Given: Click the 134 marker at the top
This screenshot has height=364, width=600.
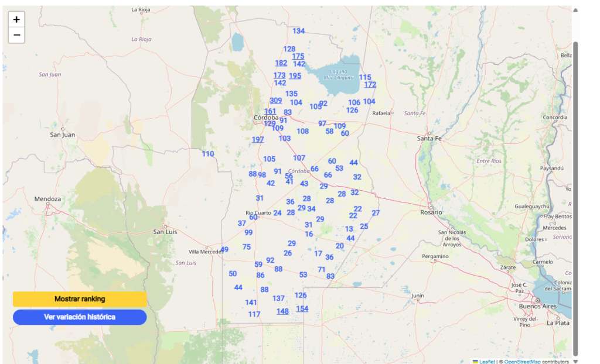Looking at the screenshot, I should (299, 31).
